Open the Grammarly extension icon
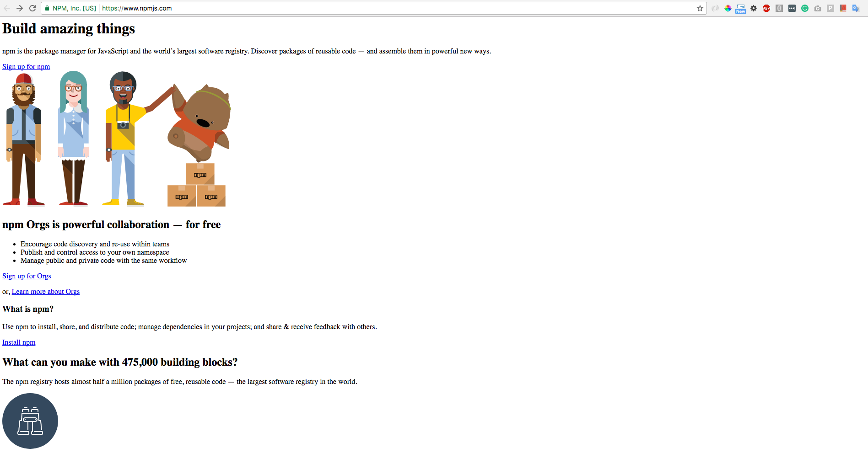Viewport: 868px width, 453px height. pyautogui.click(x=805, y=8)
